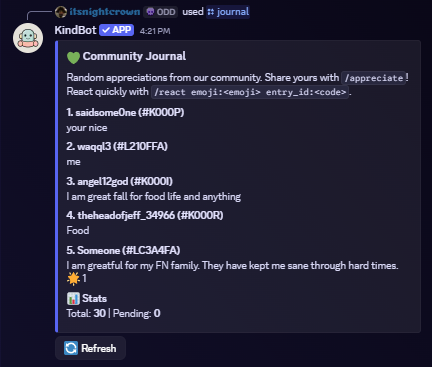Click the Refresh button
Screen dimensions: 432x367
(x=90, y=348)
